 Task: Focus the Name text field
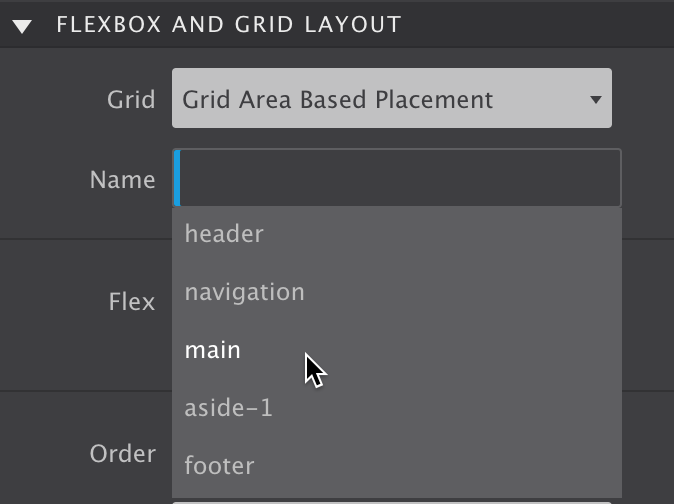tap(398, 179)
